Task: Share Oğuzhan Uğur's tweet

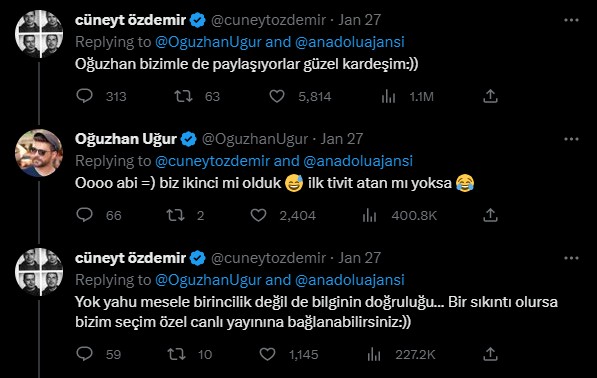Action: coord(490,215)
